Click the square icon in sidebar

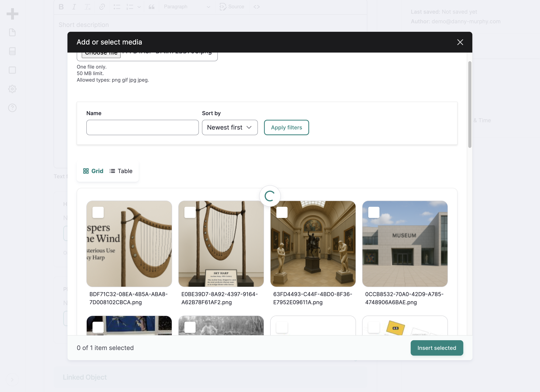coord(12,70)
